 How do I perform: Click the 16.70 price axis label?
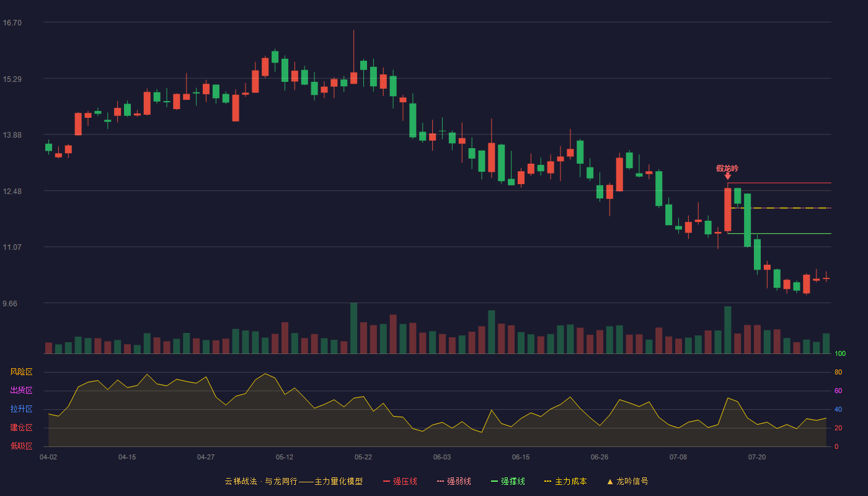click(12, 23)
